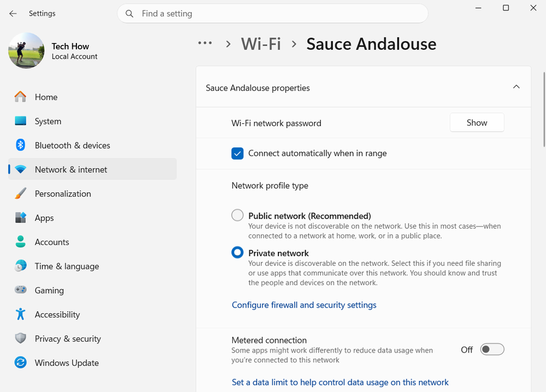Select Network & internet in sidebar
This screenshot has width=546, height=392.
tap(92, 169)
